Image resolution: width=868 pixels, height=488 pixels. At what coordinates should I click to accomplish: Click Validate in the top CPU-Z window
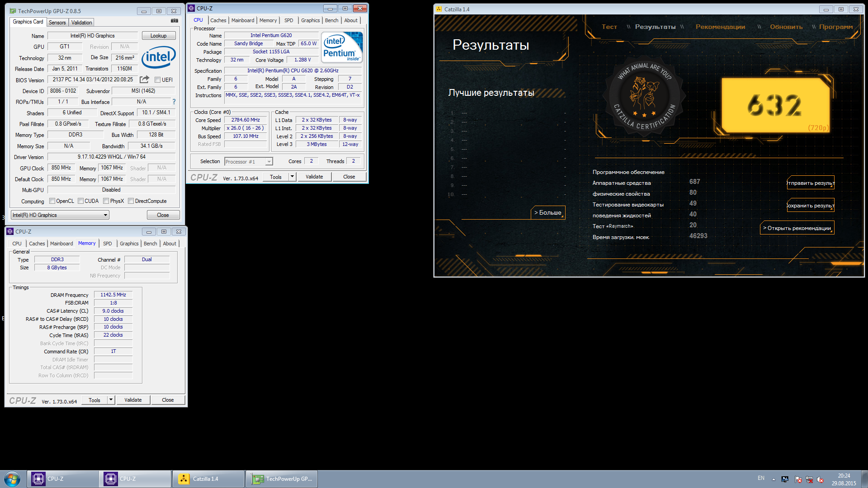[314, 177]
